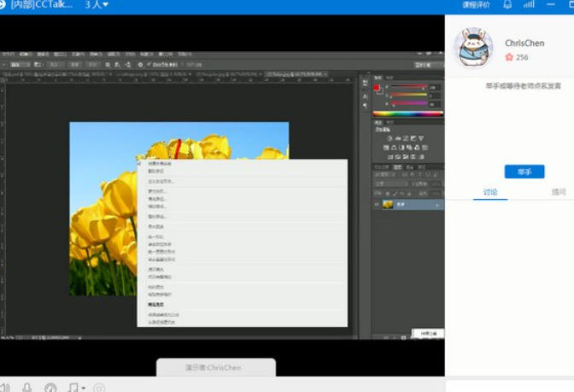Add a Black & White adjustment layer

(x=401, y=148)
